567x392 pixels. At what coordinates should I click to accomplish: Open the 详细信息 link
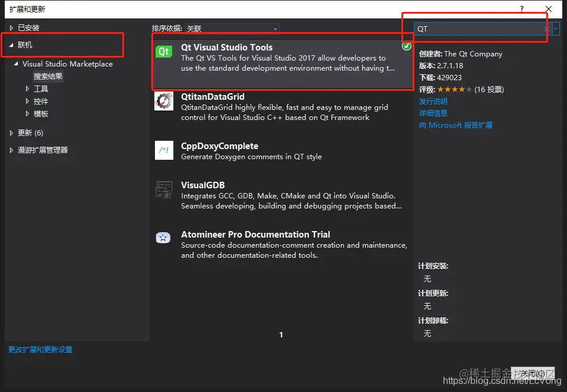click(x=433, y=113)
